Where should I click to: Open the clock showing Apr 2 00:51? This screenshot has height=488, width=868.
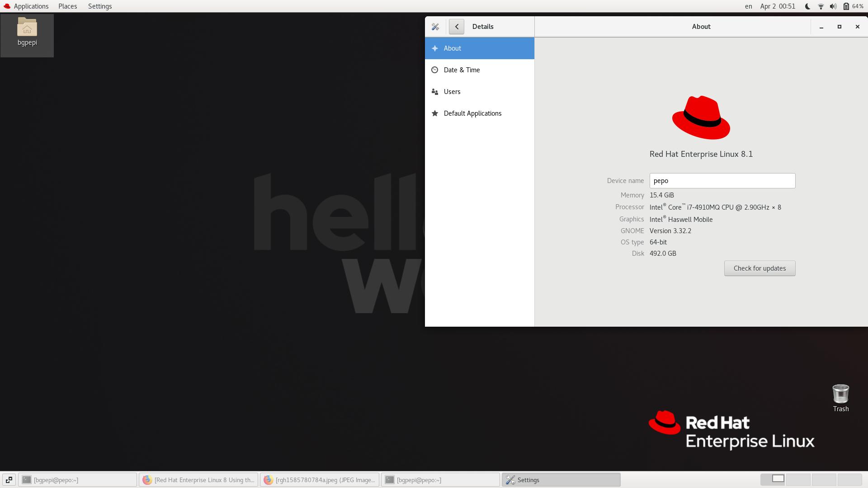coord(778,6)
